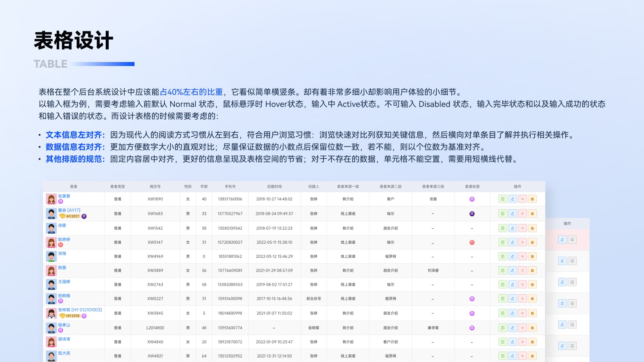Click gray document icon in pink side-panel row

pyautogui.click(x=572, y=240)
